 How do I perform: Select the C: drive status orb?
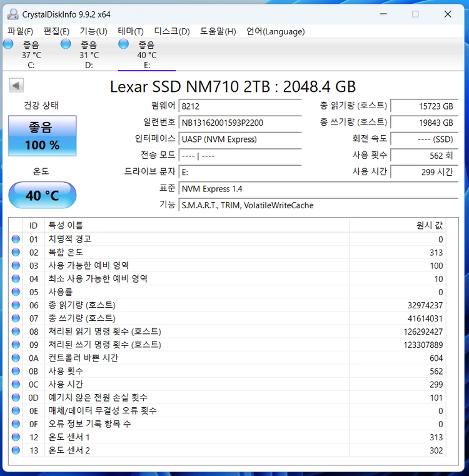[8, 44]
